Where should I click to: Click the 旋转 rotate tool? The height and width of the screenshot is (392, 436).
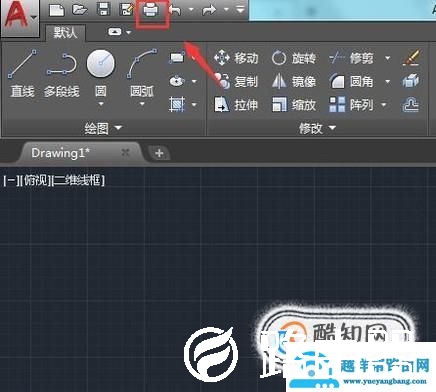(x=294, y=58)
